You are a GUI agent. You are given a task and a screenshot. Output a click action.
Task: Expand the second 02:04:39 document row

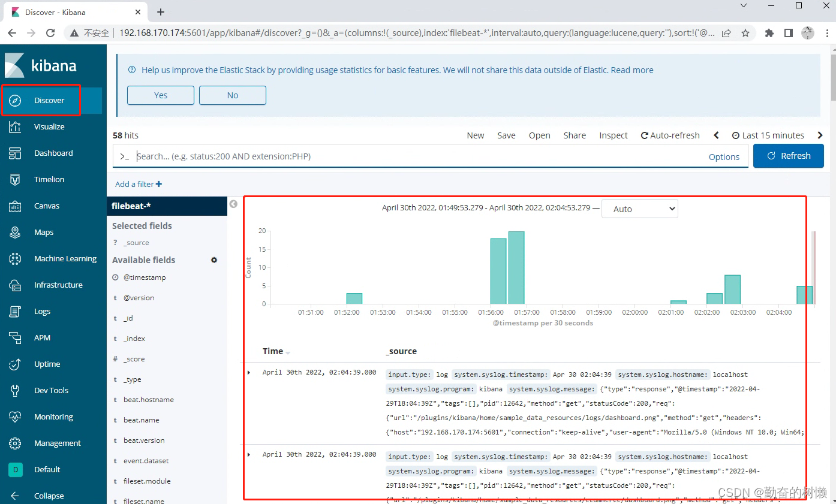coord(249,455)
